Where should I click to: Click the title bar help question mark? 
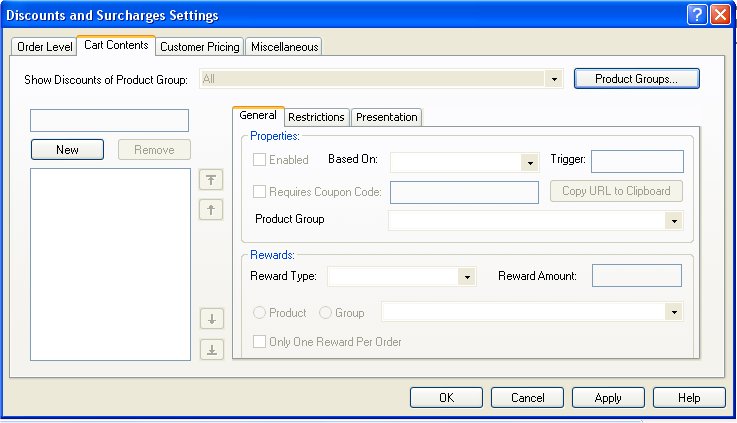(697, 15)
